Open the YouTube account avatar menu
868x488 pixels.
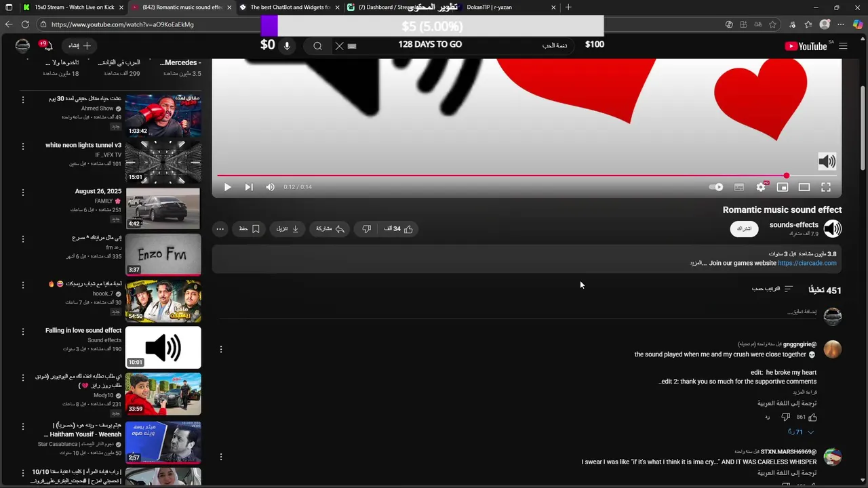(x=22, y=45)
